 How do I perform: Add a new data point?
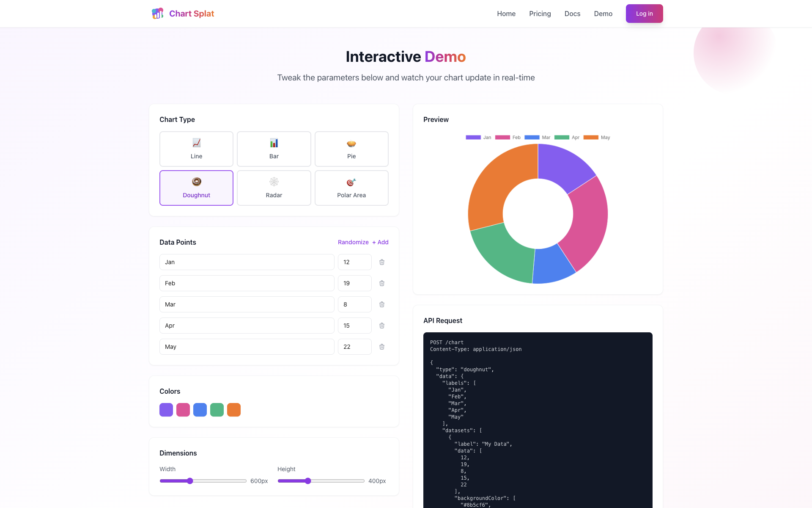click(x=380, y=242)
